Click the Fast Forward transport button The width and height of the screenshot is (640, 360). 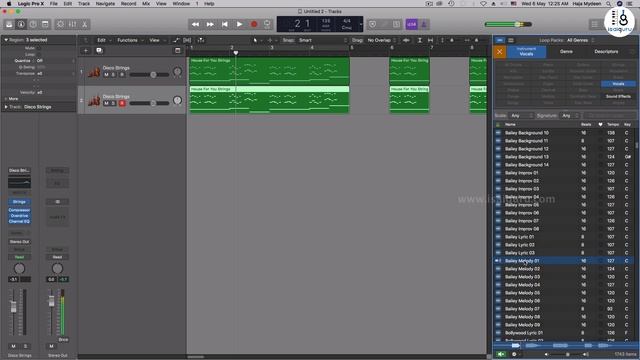pos(210,24)
